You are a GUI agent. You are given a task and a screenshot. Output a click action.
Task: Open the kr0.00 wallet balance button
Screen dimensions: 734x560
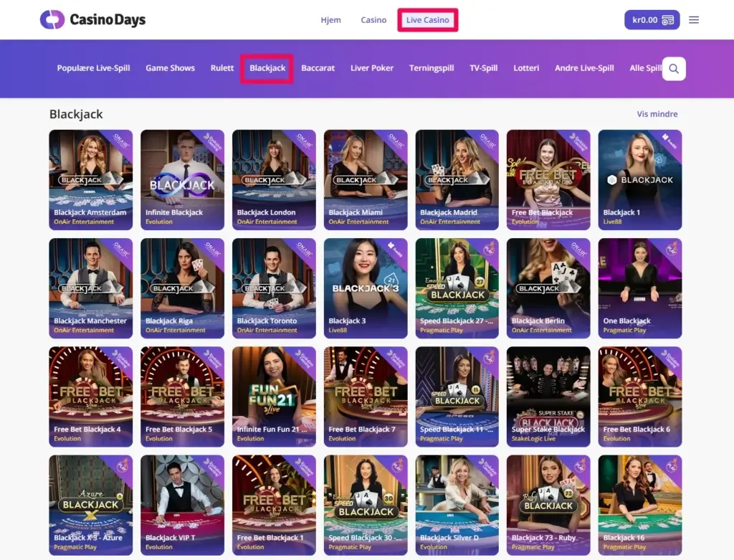coord(652,19)
